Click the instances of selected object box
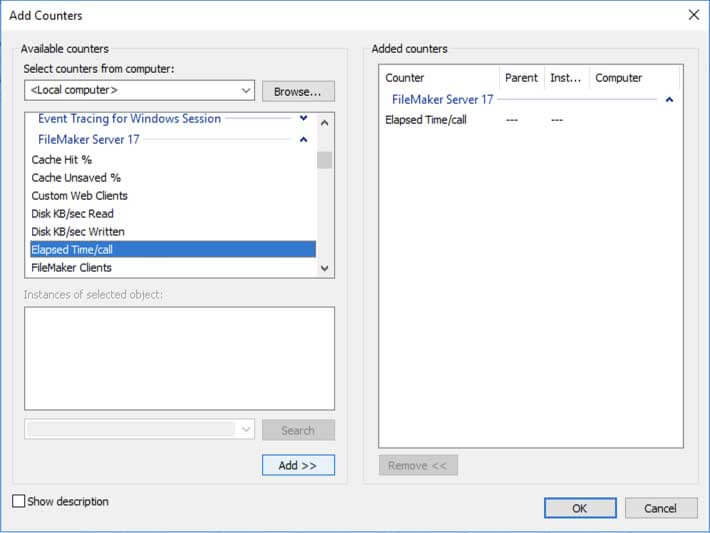The height and width of the screenshot is (533, 710). pyautogui.click(x=179, y=359)
